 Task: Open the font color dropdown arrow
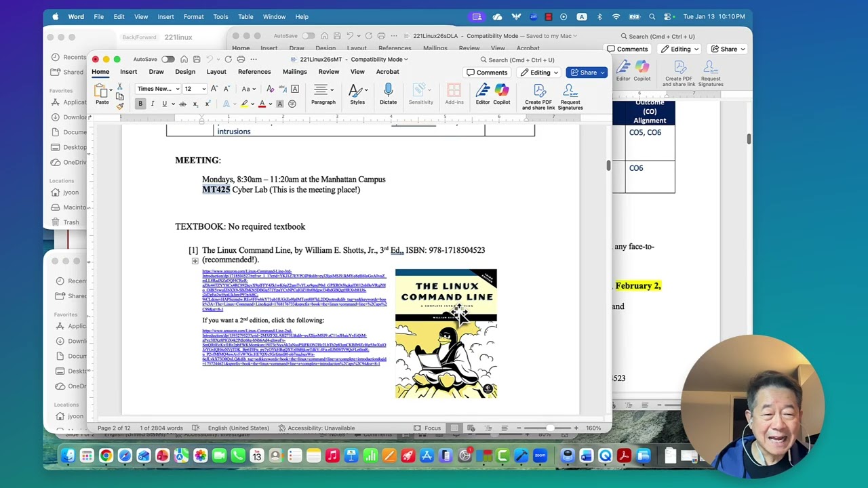coord(270,104)
